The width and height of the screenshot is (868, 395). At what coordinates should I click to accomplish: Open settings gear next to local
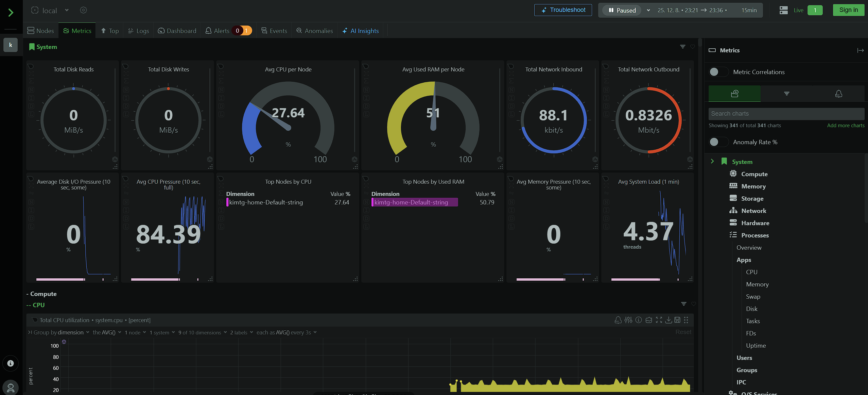tap(83, 10)
